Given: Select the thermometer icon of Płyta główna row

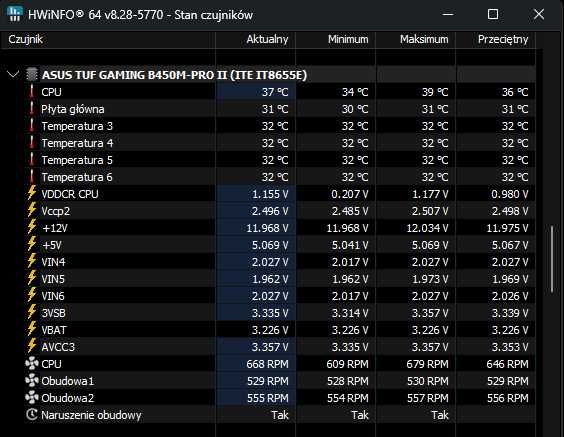Looking at the screenshot, I should [32, 109].
